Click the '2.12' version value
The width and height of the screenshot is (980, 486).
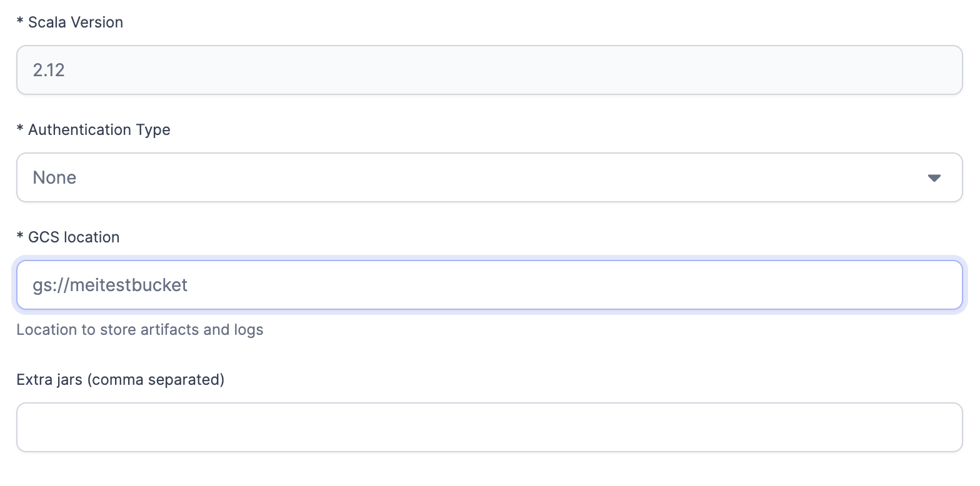(x=49, y=70)
